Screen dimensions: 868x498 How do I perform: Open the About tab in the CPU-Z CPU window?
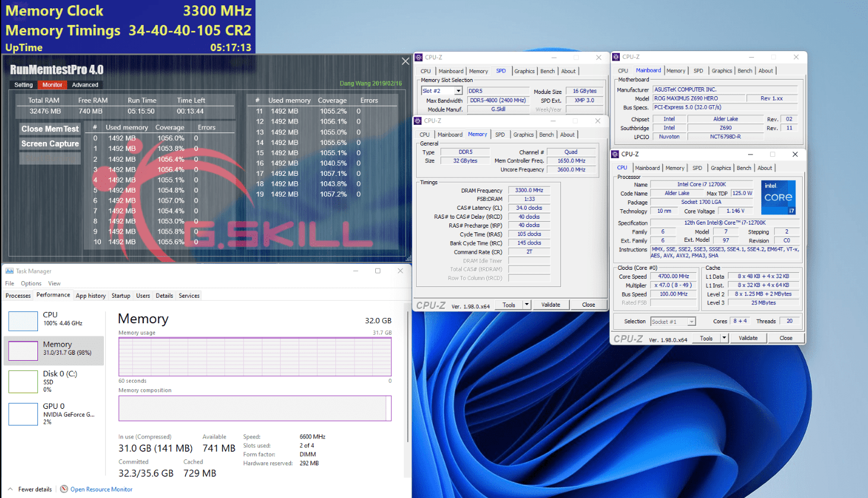coord(765,168)
